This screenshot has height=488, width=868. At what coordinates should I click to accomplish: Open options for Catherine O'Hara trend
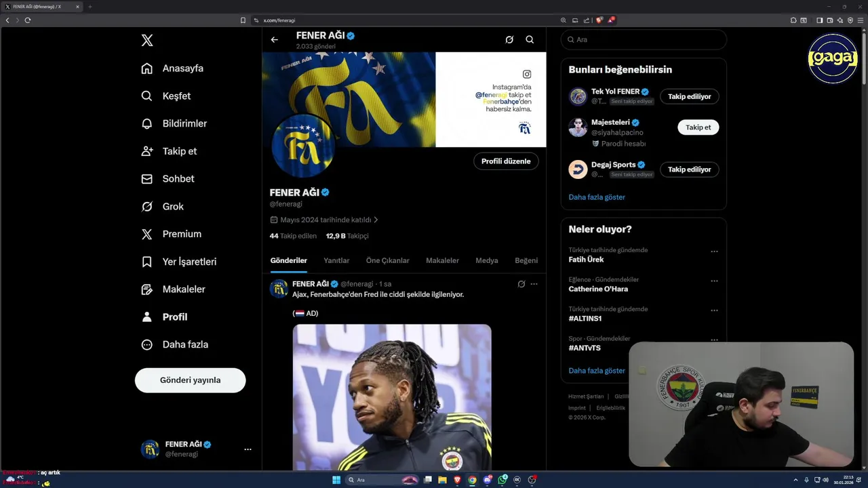pos(714,281)
